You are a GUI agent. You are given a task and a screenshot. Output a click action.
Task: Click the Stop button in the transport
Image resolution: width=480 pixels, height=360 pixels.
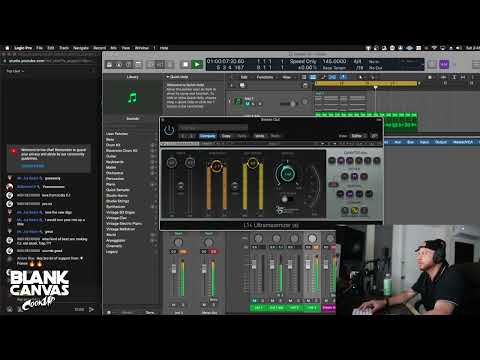click(x=185, y=64)
